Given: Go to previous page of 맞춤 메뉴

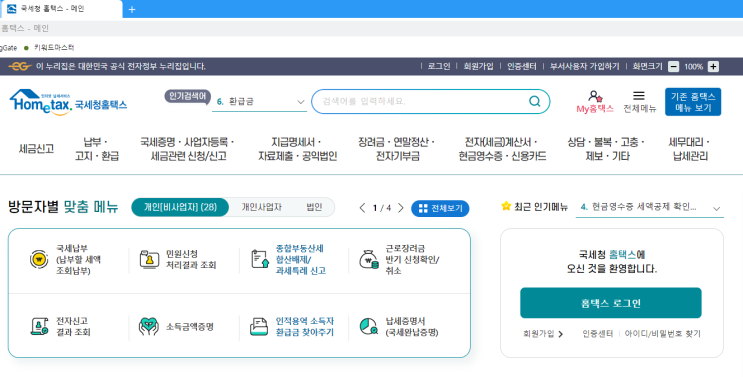Looking at the screenshot, I should [362, 208].
